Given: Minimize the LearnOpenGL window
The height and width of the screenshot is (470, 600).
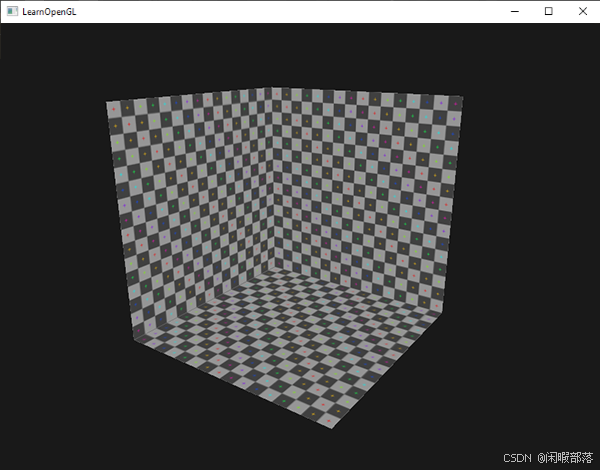Looking at the screenshot, I should pyautogui.click(x=515, y=11).
